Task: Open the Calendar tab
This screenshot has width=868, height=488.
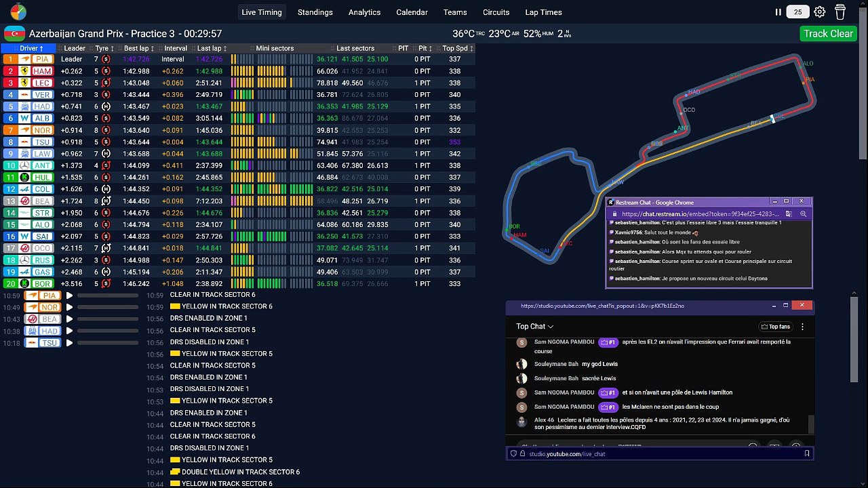Action: (412, 12)
